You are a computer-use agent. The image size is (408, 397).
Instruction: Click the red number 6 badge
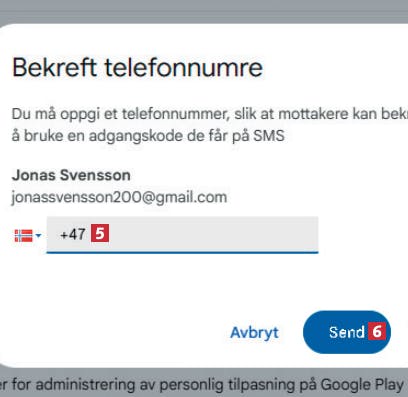(377, 331)
